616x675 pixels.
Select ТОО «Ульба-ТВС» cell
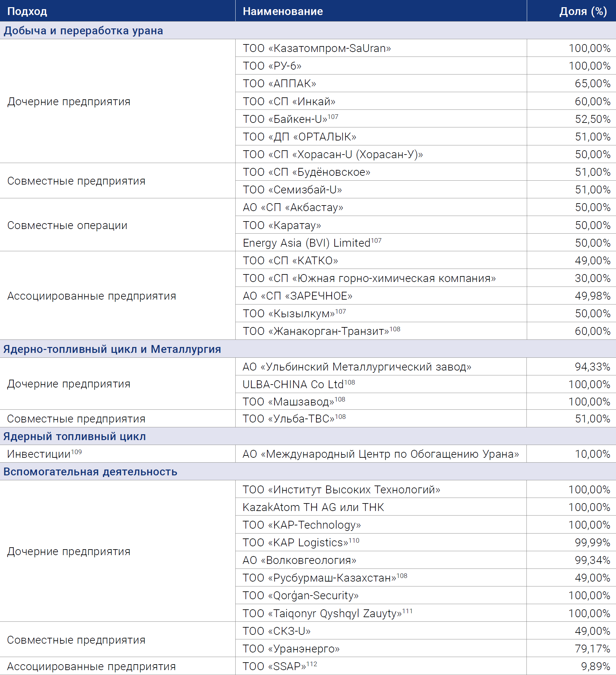381,419
